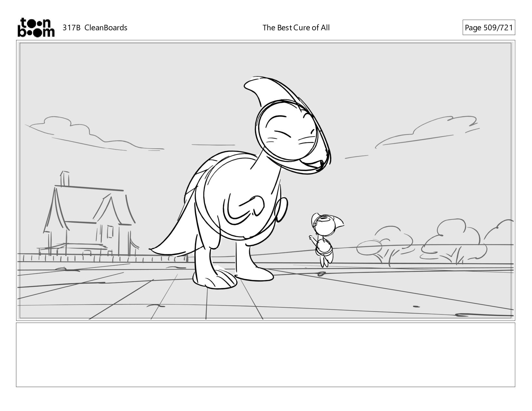This screenshot has width=532, height=411.
Task: Click the title 'The Best Cure of All'
Action: [296, 28]
